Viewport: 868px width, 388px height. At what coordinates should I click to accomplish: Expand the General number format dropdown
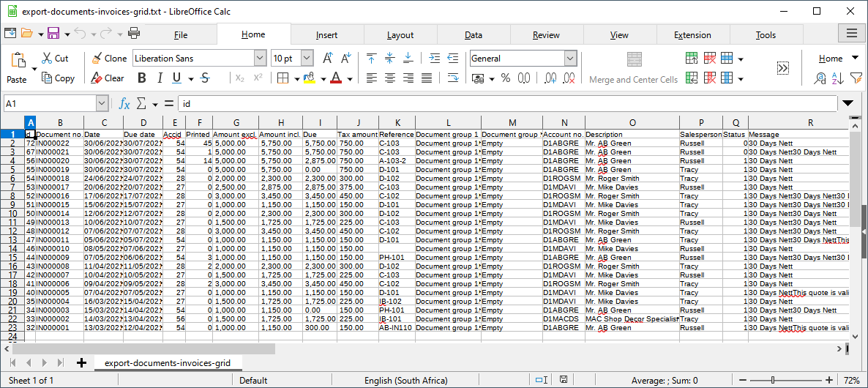(x=570, y=58)
